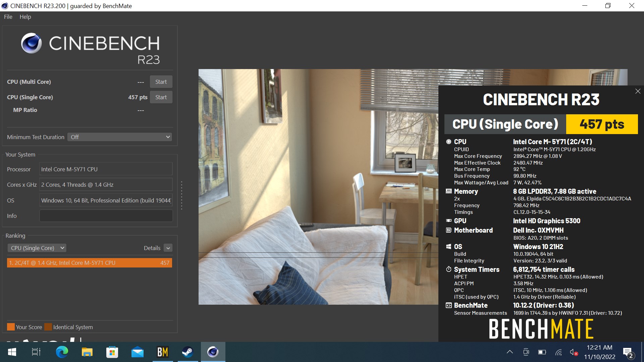This screenshot has width=644, height=362.
Task: Open the Help menu
Action: pos(25,17)
